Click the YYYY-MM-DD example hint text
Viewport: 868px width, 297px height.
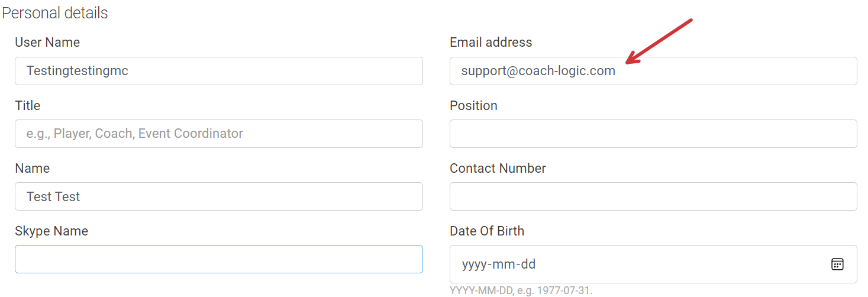tap(521, 290)
